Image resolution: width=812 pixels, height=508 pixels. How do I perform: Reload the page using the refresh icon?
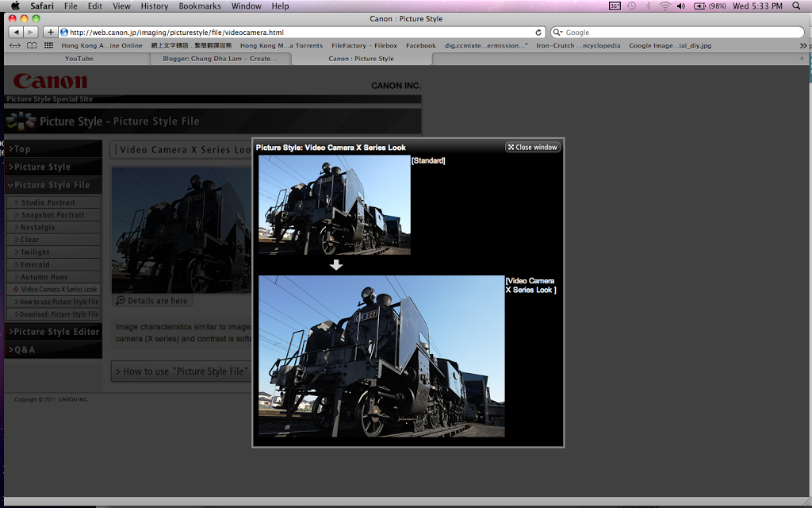pyautogui.click(x=539, y=33)
